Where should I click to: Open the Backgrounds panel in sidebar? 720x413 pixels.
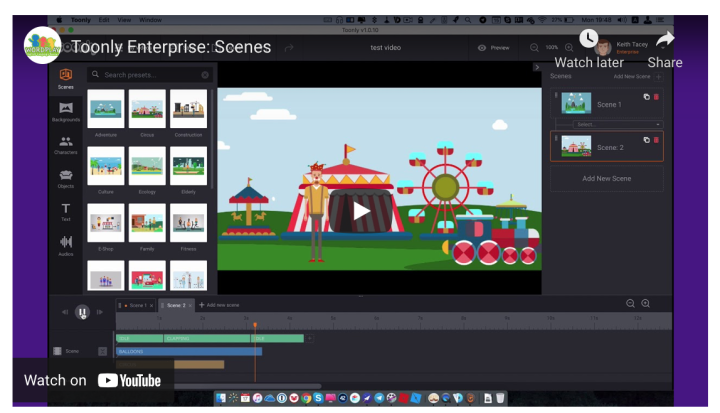pos(66,109)
